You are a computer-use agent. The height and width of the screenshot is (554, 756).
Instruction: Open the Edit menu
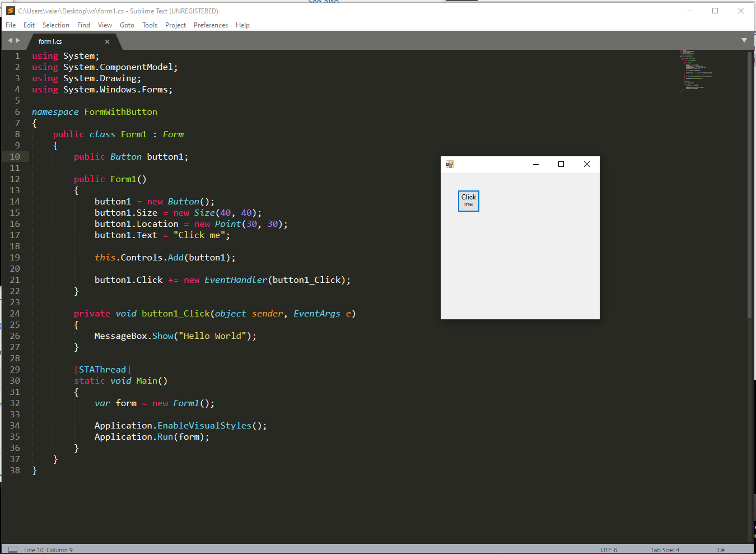(29, 25)
